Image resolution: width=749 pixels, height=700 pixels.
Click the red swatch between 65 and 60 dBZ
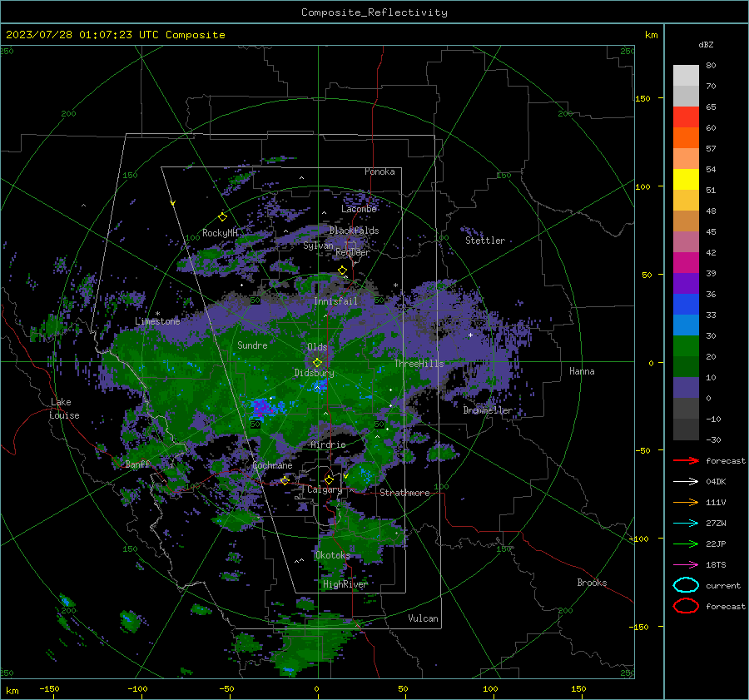(686, 117)
